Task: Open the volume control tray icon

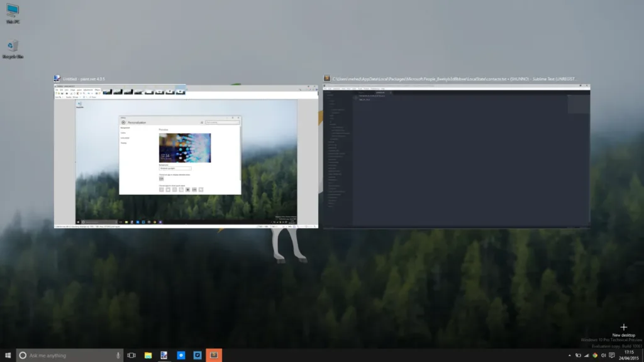Action: (x=603, y=356)
